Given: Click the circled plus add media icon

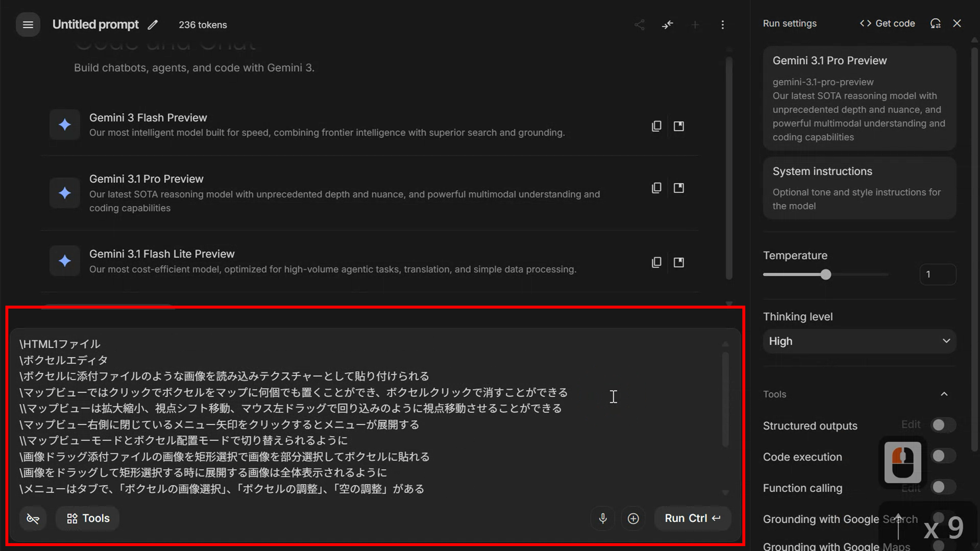Looking at the screenshot, I should (x=633, y=518).
